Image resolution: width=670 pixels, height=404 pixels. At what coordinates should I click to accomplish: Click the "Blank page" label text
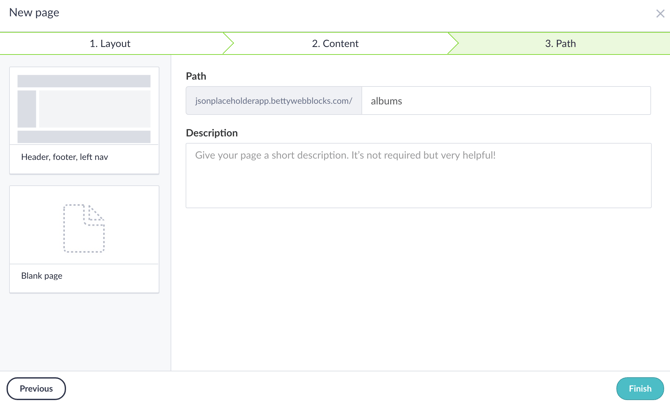(42, 276)
